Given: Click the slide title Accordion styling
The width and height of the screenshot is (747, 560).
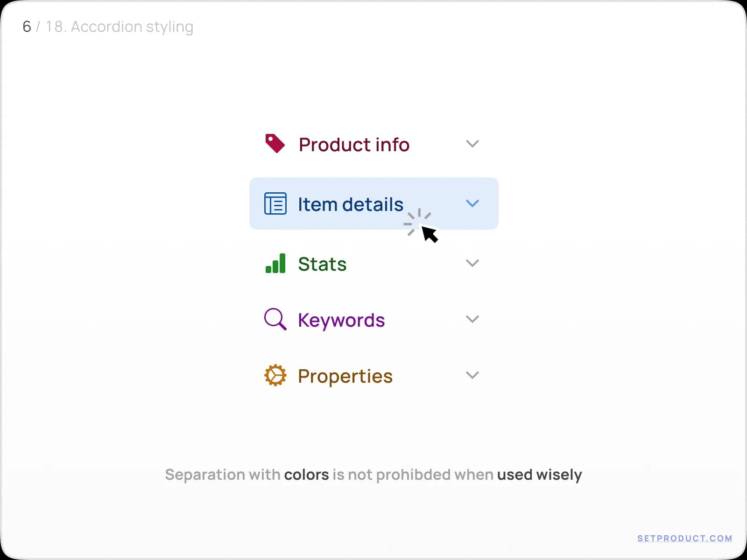Looking at the screenshot, I should coord(120,27).
